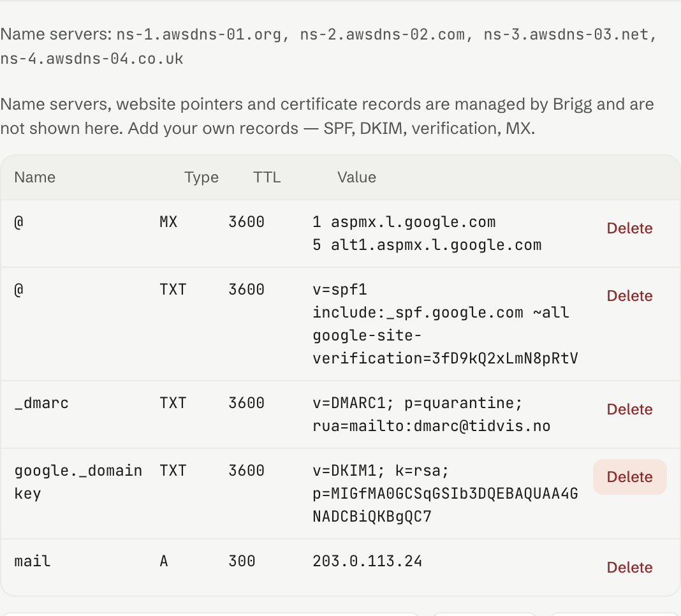
Task: Click 'v=DKIM1; k=rsa;' value
Action: coord(381,471)
